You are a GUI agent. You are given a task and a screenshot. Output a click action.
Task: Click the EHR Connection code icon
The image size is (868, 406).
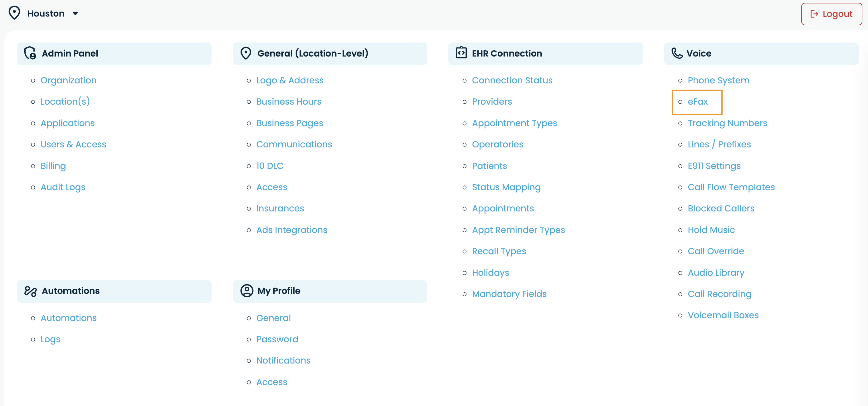[461, 52]
